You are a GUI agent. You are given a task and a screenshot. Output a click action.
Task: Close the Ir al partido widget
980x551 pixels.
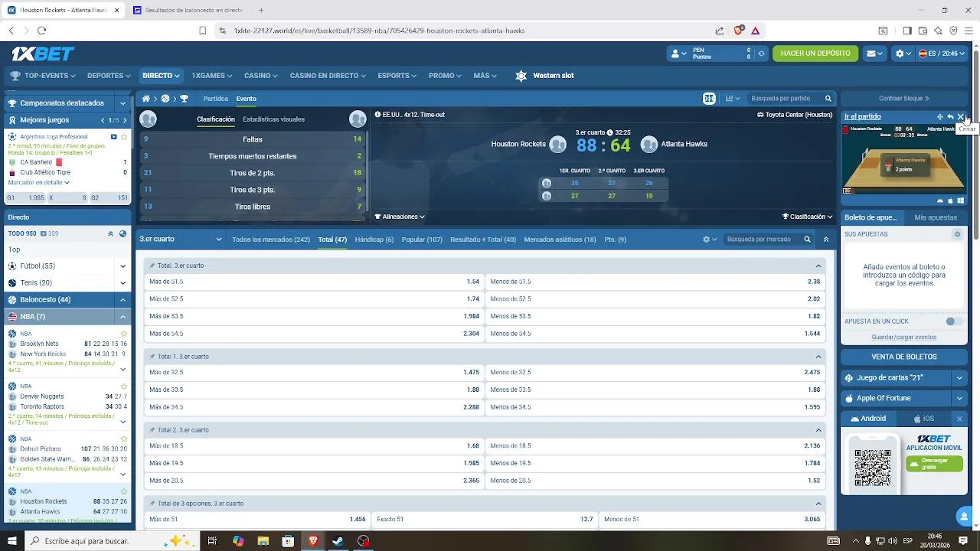pyautogui.click(x=961, y=117)
